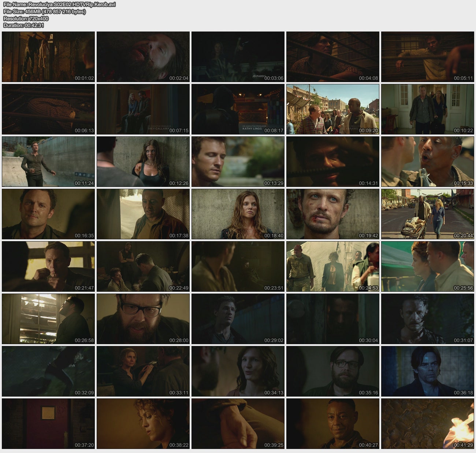This screenshot has height=453, width=476.
Task: Select the wrist close-up frame at 00:39:25
Action: [x=238, y=424]
